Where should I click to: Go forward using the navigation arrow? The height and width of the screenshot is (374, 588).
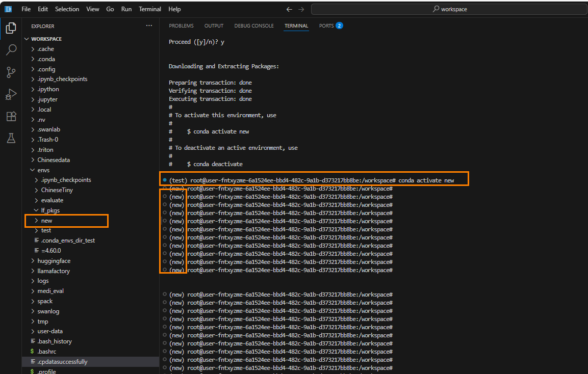tap(301, 9)
